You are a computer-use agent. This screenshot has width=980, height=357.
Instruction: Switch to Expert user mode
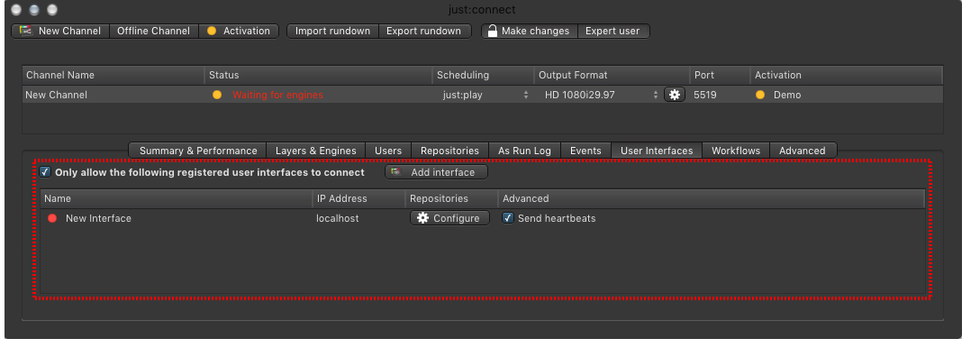[613, 31]
